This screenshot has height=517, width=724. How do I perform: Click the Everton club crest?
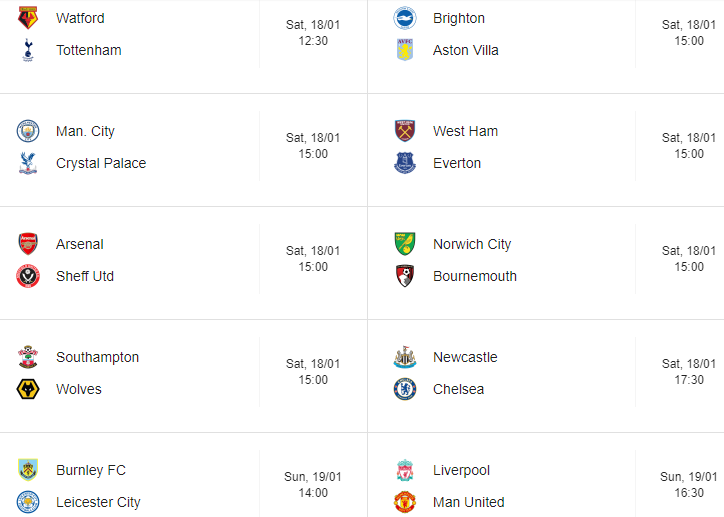point(405,163)
